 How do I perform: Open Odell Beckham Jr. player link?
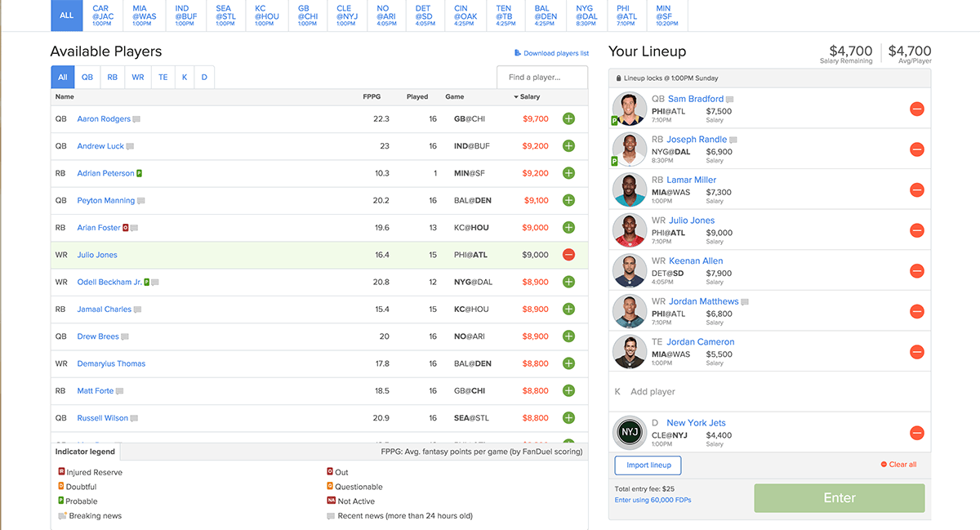pyautogui.click(x=109, y=283)
